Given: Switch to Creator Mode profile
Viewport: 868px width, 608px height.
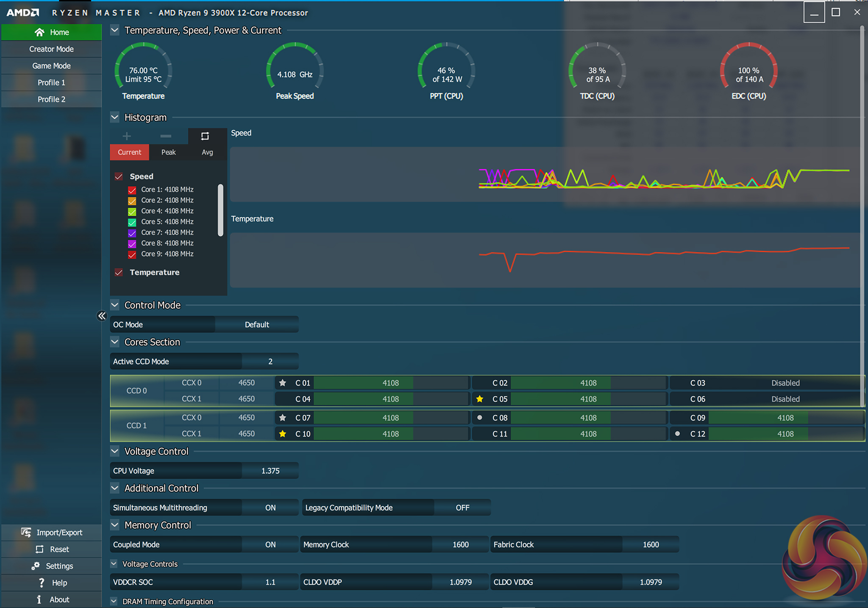Looking at the screenshot, I should pos(51,49).
